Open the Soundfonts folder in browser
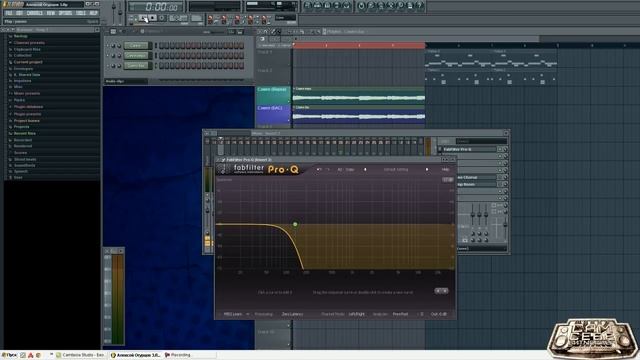Image resolution: width=640 pixels, height=360 pixels. click(x=24, y=165)
